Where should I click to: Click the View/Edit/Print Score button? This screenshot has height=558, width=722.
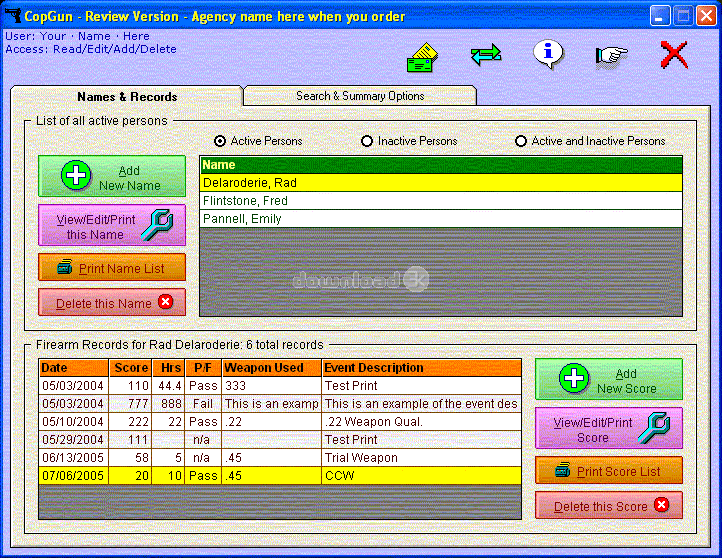tap(609, 428)
